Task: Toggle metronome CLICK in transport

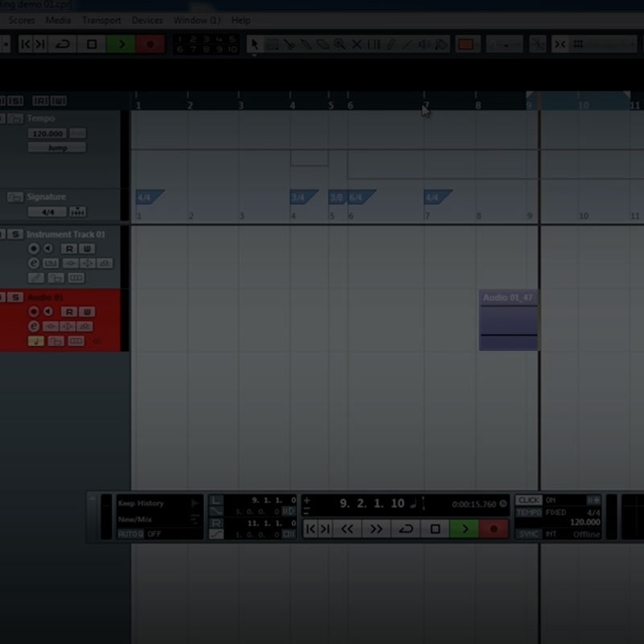Action: pos(529,500)
